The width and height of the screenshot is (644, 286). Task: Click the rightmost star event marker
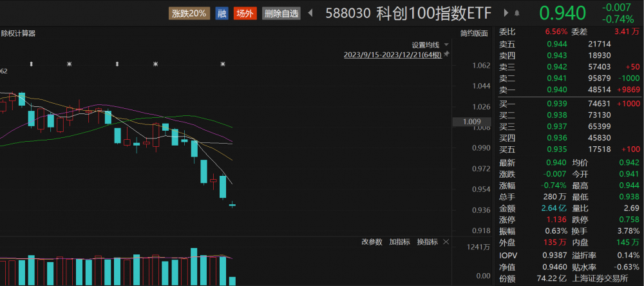pyautogui.click(x=223, y=64)
